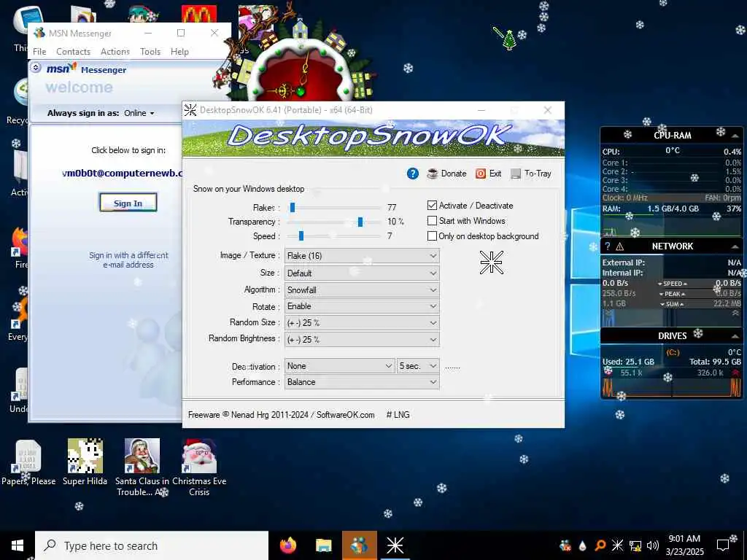Click the water drop tray icon

(582, 545)
